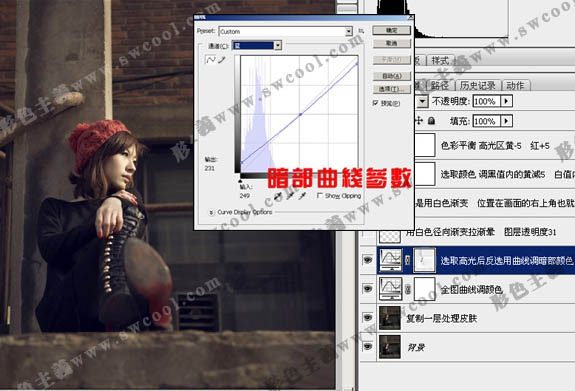Click the lock position move icon
Screen dimensions: 575x391
(419, 121)
